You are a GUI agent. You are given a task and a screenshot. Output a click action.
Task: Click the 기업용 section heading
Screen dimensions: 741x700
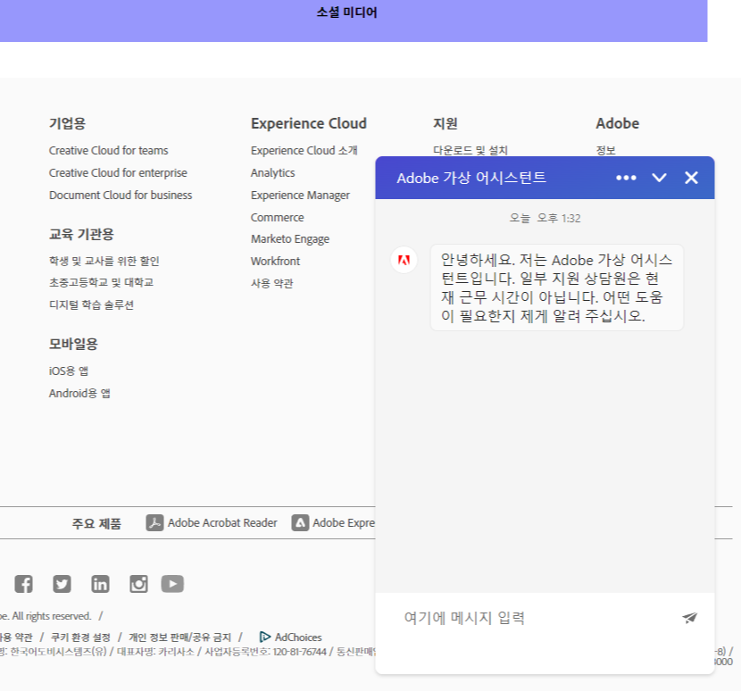click(67, 123)
